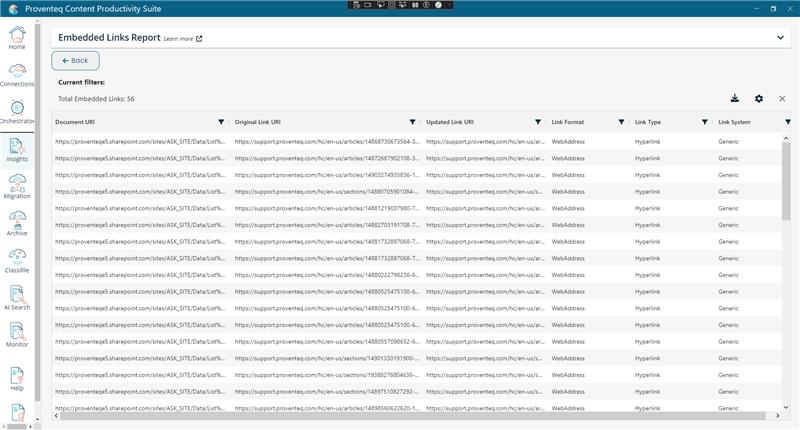
Task: Open the Home section in sidebar
Action: (x=17, y=38)
